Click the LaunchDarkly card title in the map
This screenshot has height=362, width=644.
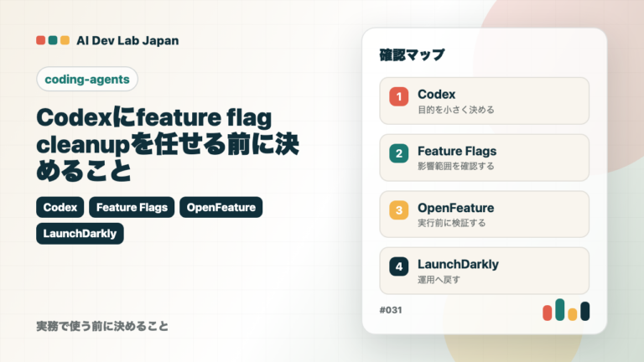point(459,264)
